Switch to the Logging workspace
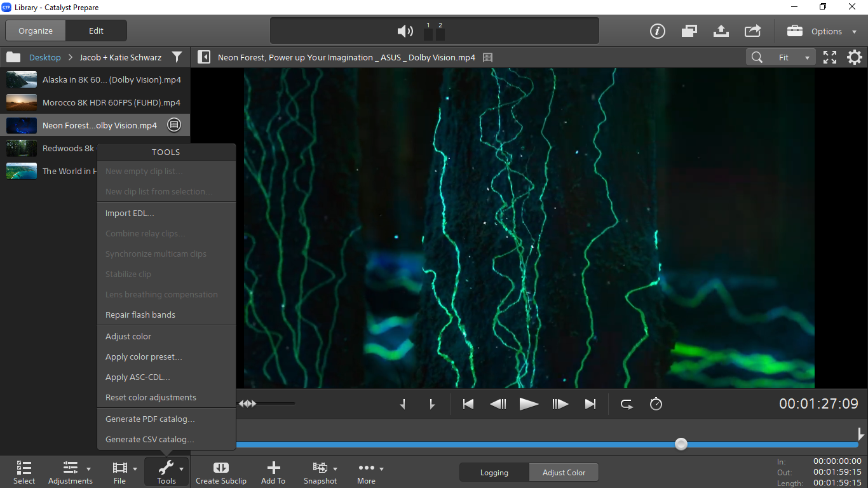 tap(494, 473)
